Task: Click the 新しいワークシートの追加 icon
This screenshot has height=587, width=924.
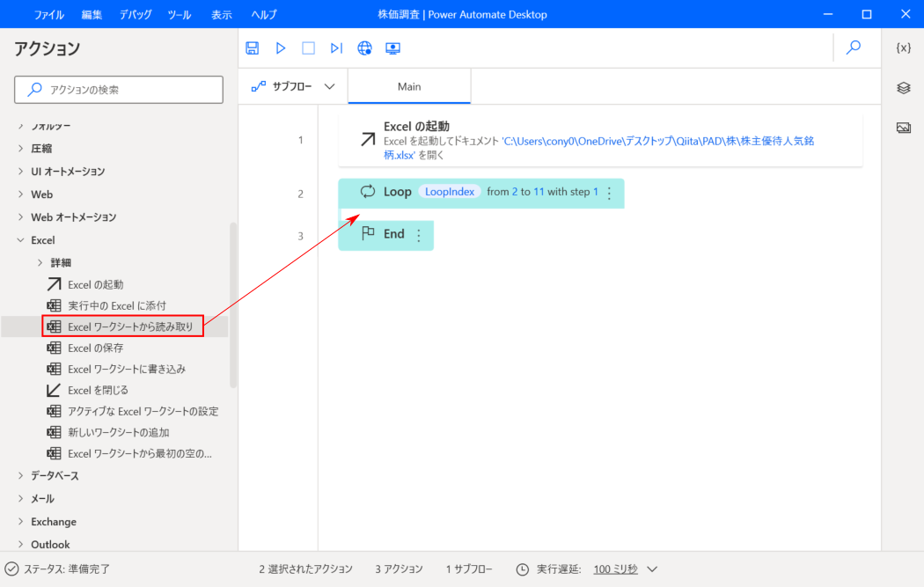Action: [x=54, y=433]
